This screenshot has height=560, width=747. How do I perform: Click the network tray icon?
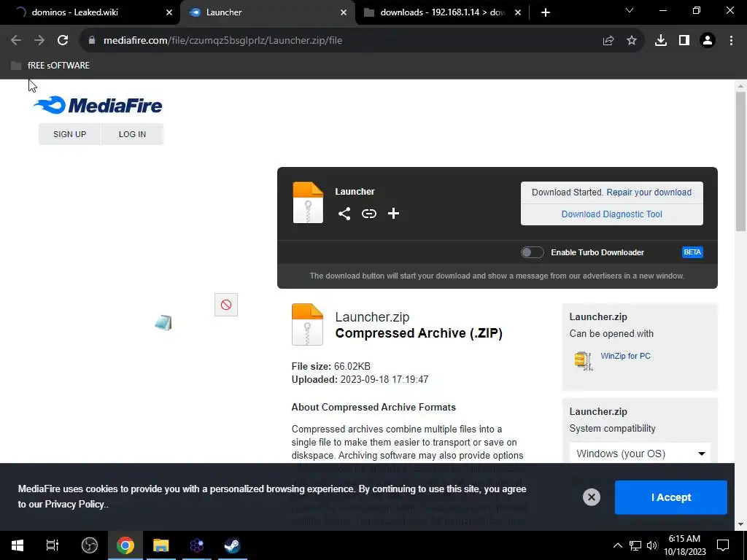tap(635, 545)
